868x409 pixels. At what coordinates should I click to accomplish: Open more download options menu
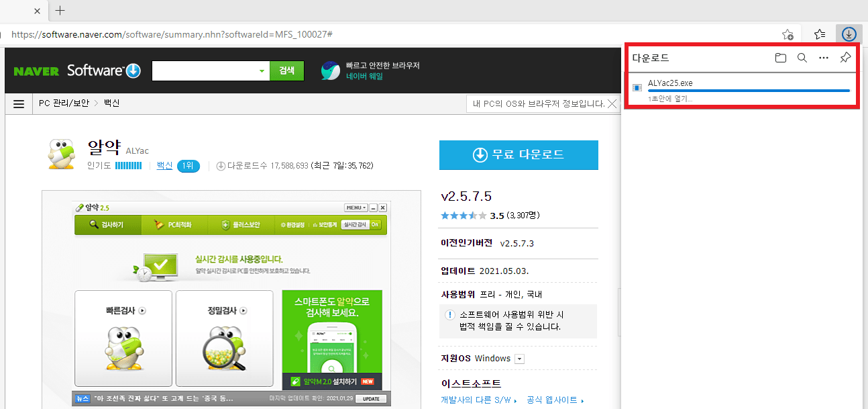coord(824,58)
